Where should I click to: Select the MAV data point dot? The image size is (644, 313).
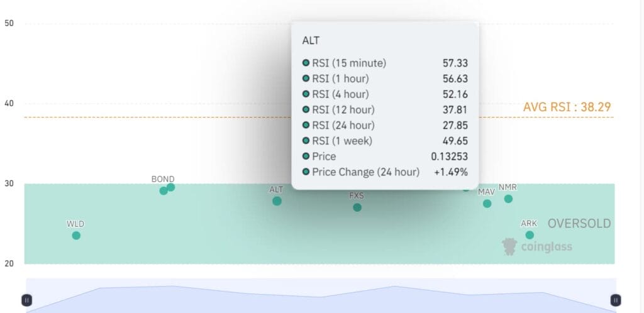click(487, 204)
